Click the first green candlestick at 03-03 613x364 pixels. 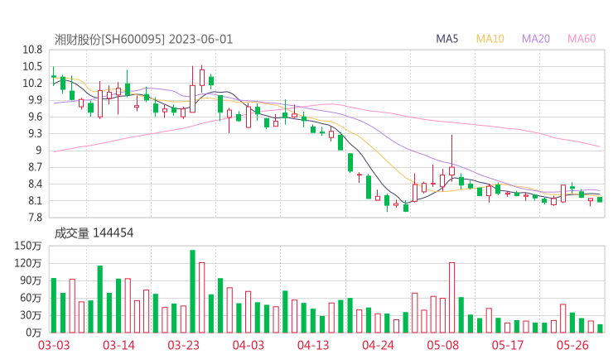[54, 76]
